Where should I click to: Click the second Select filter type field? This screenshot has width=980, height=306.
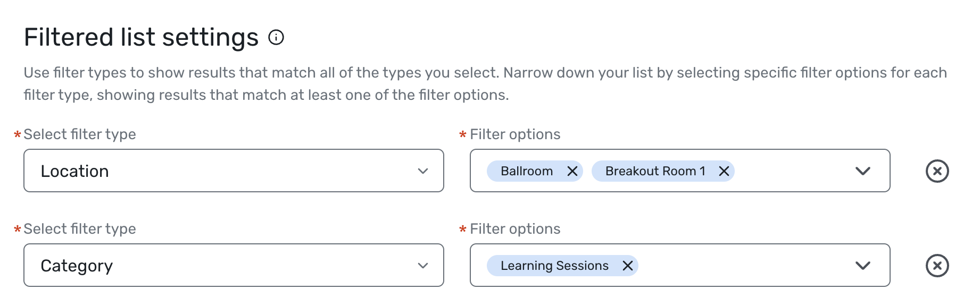[234, 265]
